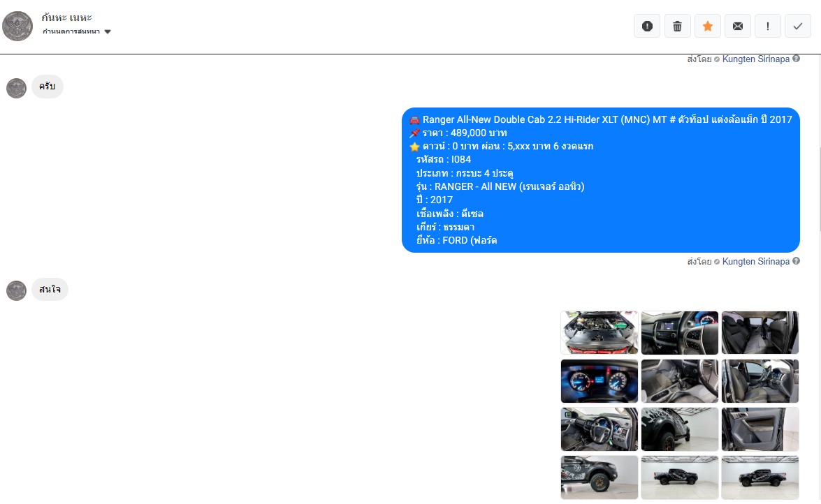Click the blue Ranger car details message
821x504 pixels.
coord(601,180)
